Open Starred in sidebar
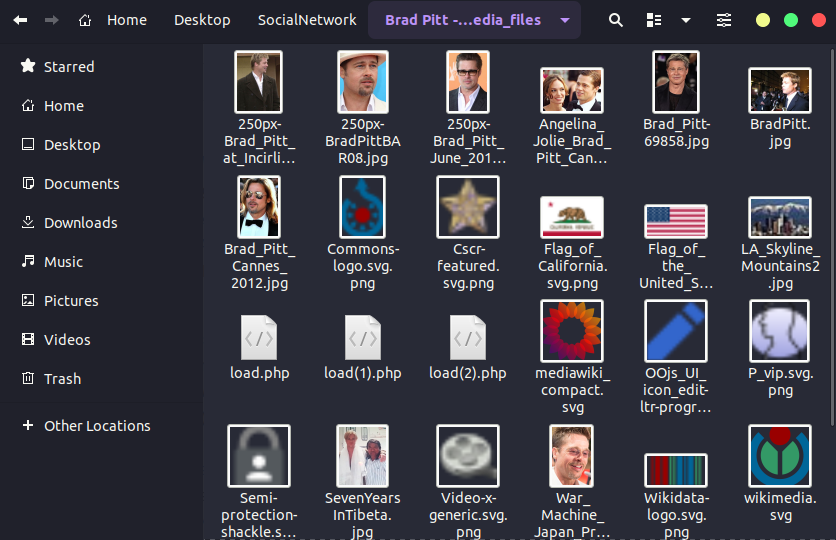Viewport: 836px width, 540px height. pyautogui.click(x=101, y=67)
